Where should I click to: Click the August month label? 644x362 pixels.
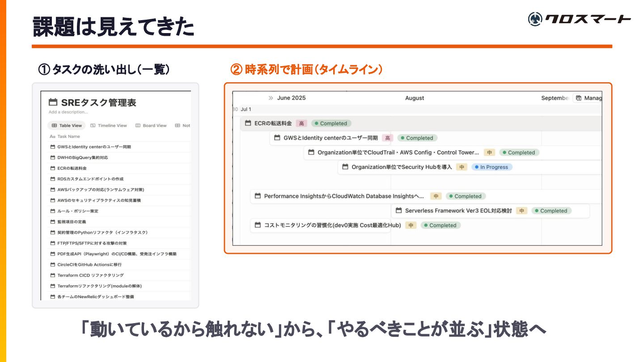(415, 98)
